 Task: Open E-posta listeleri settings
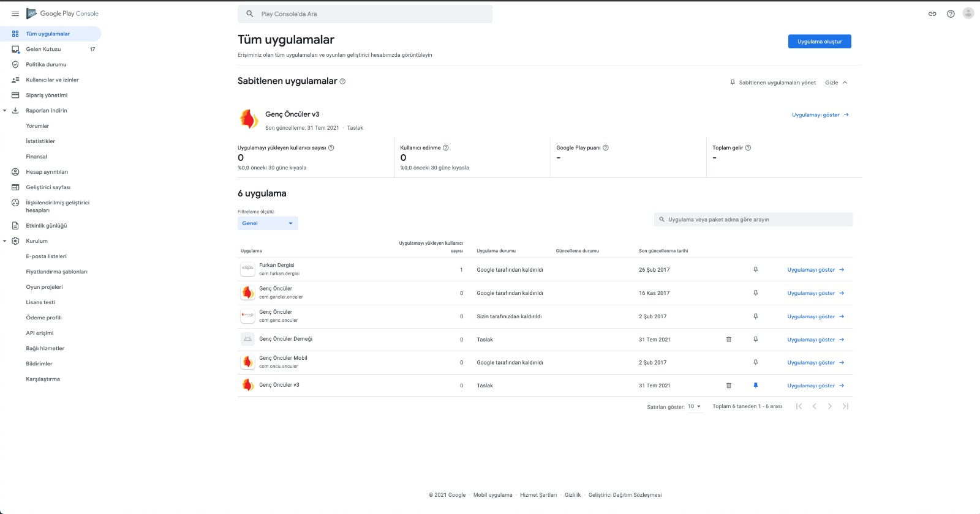tap(46, 256)
